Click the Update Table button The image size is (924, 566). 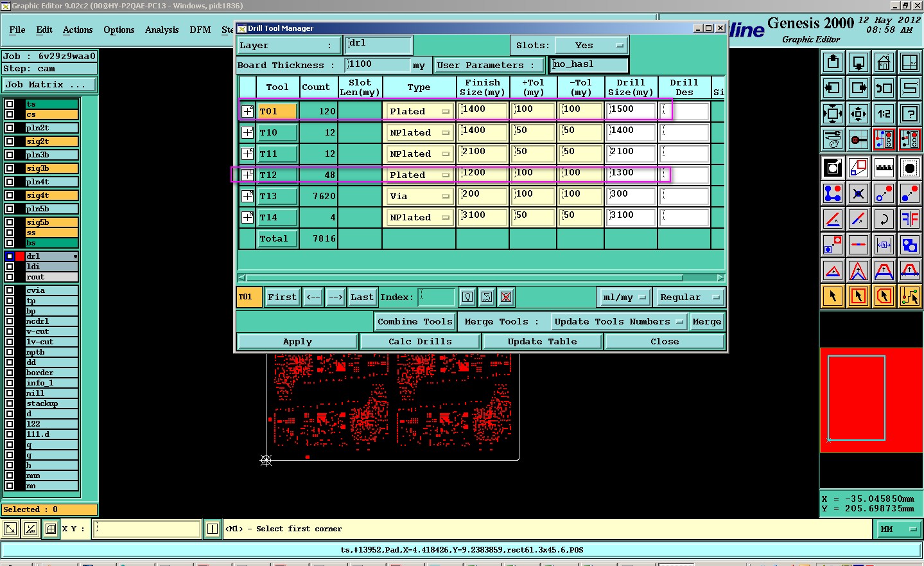(542, 341)
